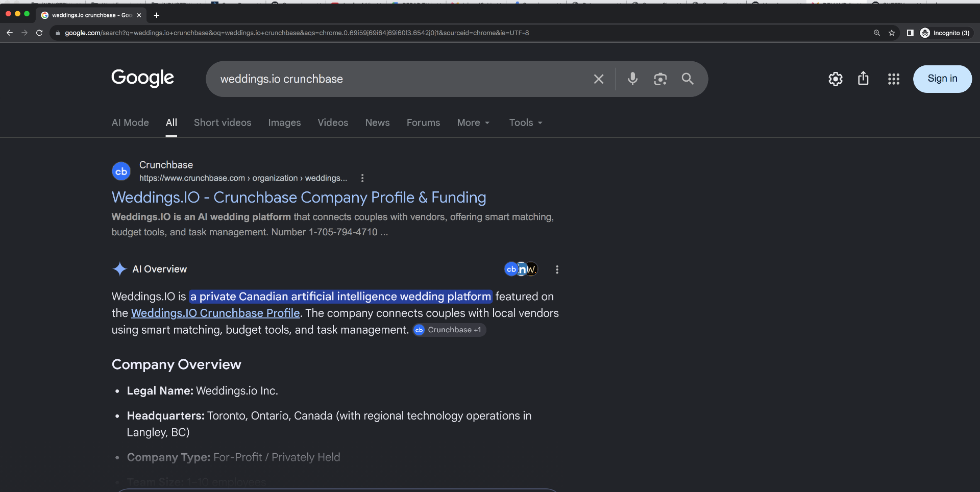Open the Forums tab
The image size is (980, 492).
click(423, 122)
